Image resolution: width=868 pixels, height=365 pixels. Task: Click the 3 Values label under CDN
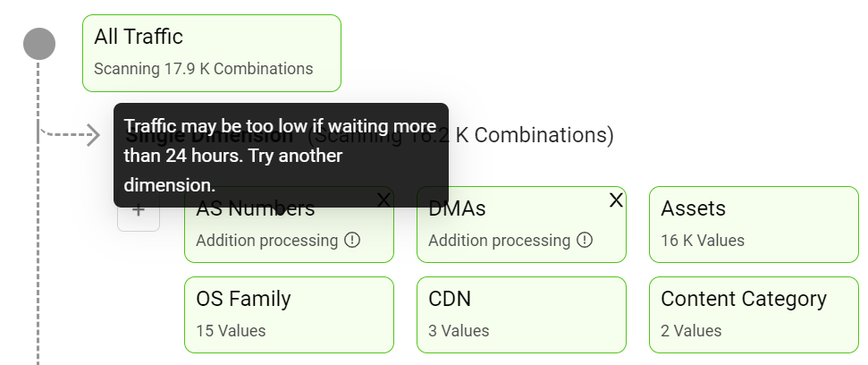click(459, 331)
